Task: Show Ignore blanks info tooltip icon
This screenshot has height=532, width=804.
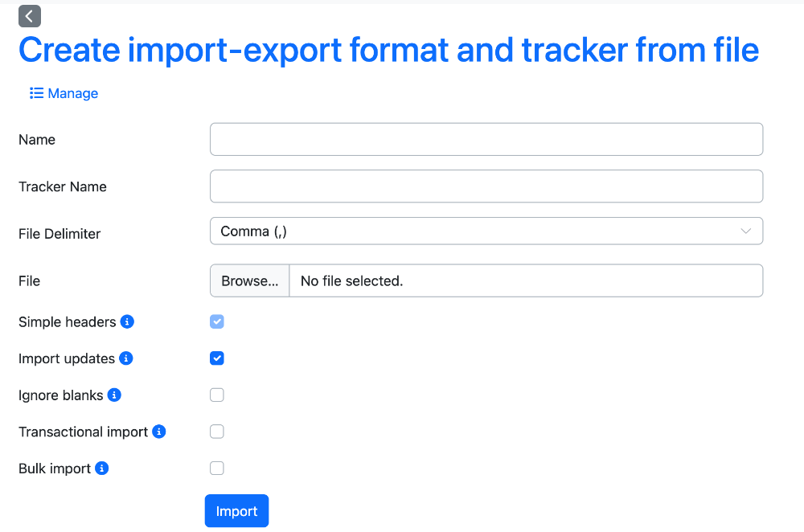Action: click(114, 395)
